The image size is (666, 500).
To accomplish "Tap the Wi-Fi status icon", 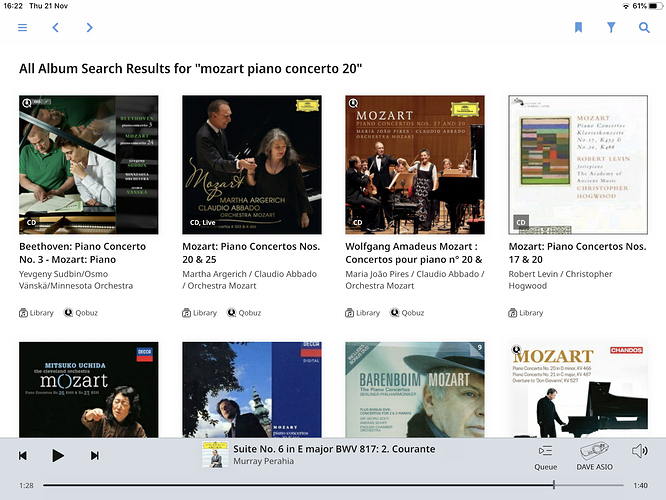I will click(626, 6).
